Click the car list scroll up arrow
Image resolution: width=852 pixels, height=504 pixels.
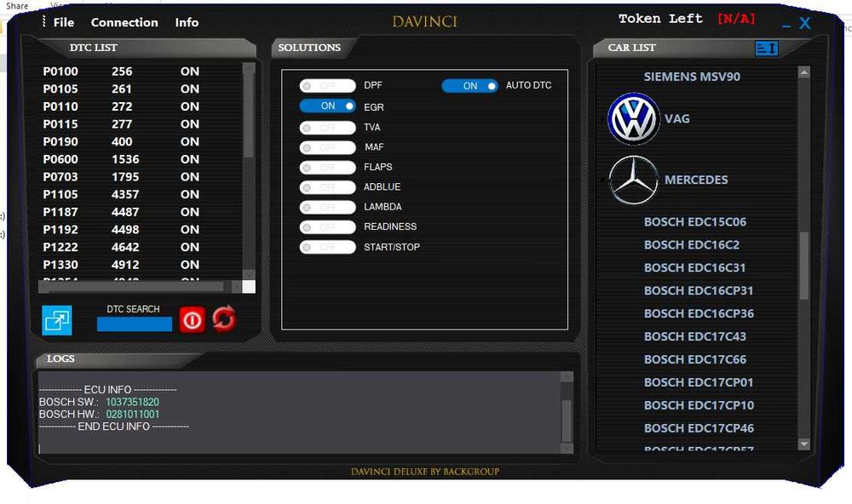[804, 72]
